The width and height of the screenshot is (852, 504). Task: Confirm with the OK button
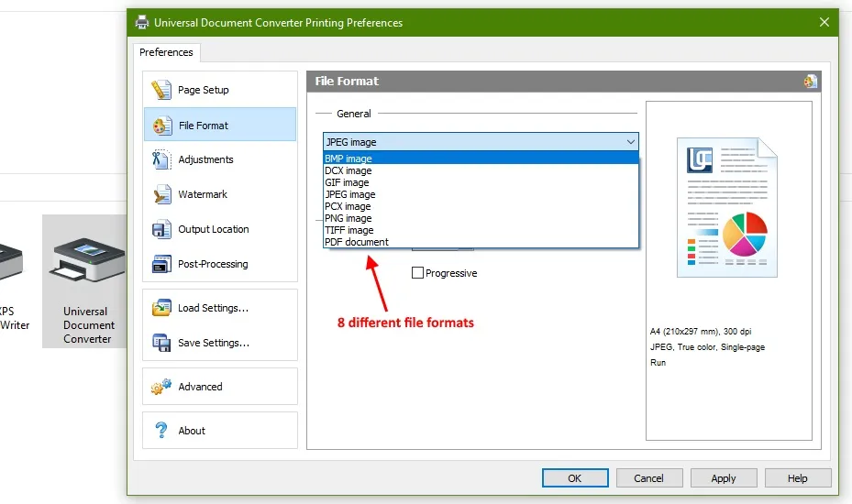pos(575,478)
